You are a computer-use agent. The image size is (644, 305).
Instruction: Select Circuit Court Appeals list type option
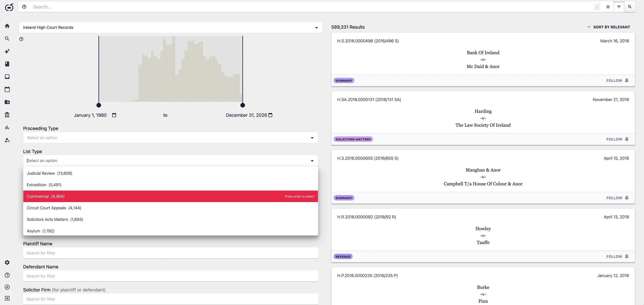tap(171, 208)
